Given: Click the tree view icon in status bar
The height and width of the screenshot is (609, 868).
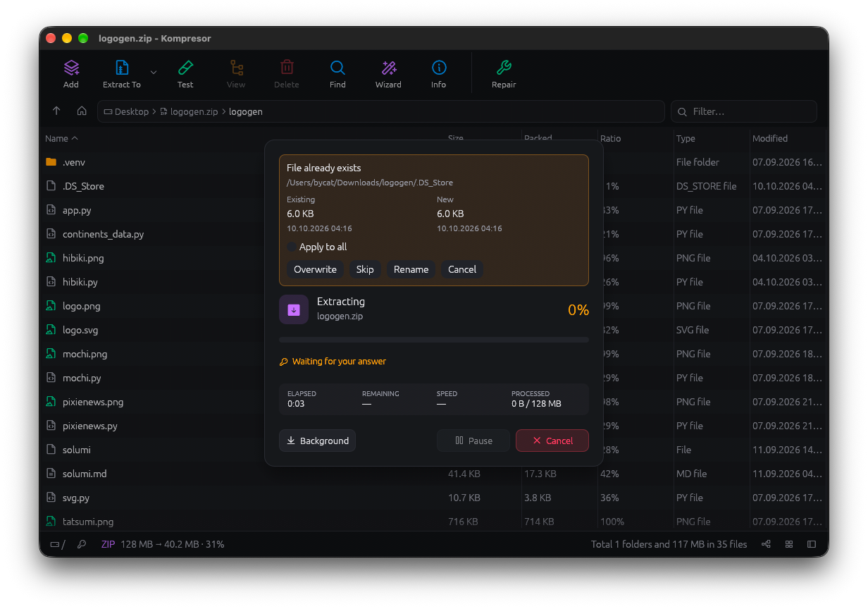Looking at the screenshot, I should pos(766,544).
